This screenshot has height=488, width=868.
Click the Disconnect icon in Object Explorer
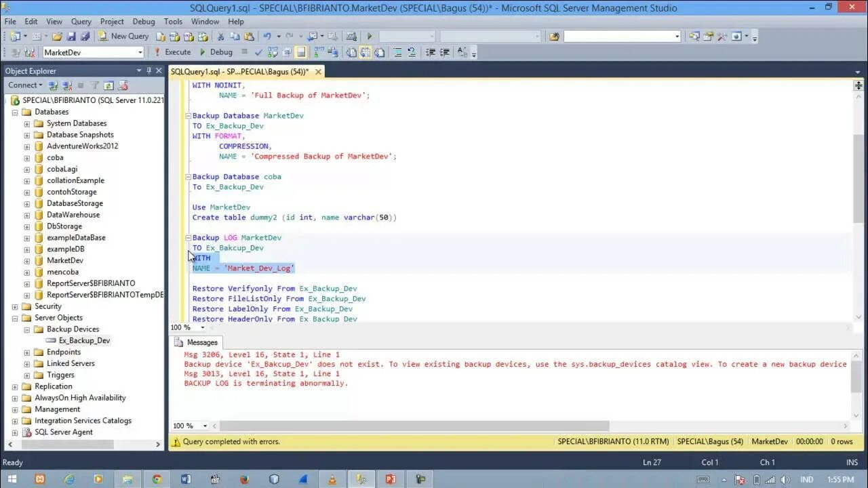click(67, 85)
